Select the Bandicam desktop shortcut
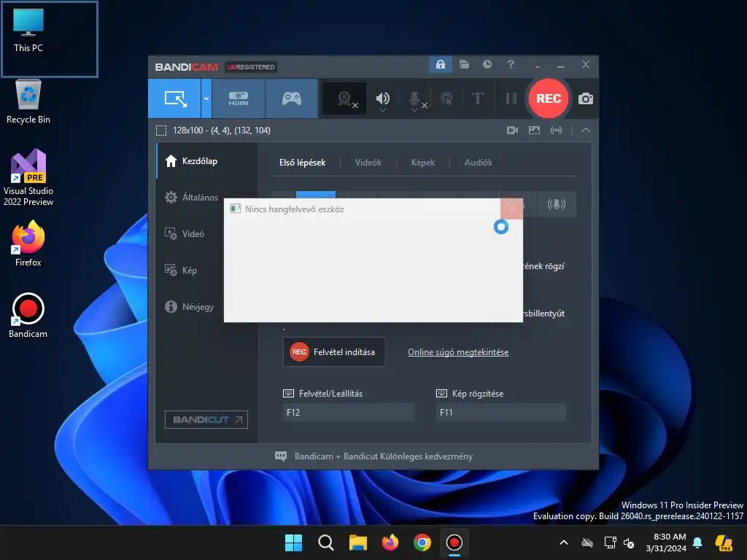 click(x=28, y=315)
